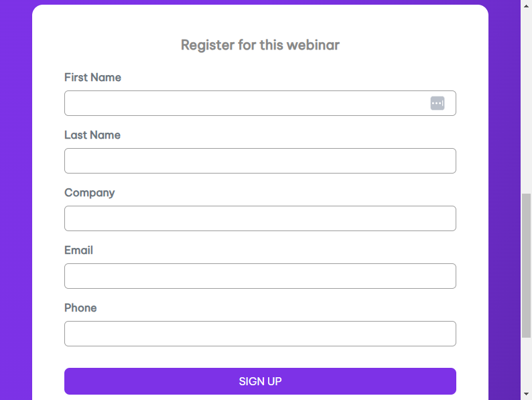Select the Company input box

260,218
